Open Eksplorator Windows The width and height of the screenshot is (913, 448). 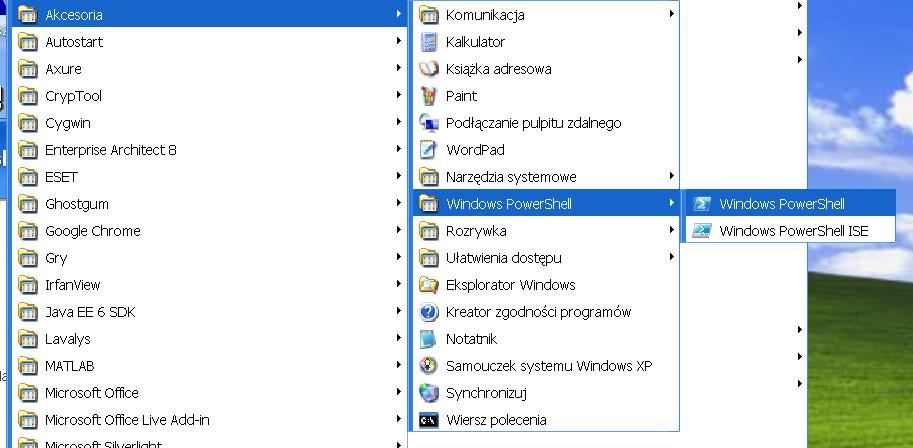click(x=545, y=285)
